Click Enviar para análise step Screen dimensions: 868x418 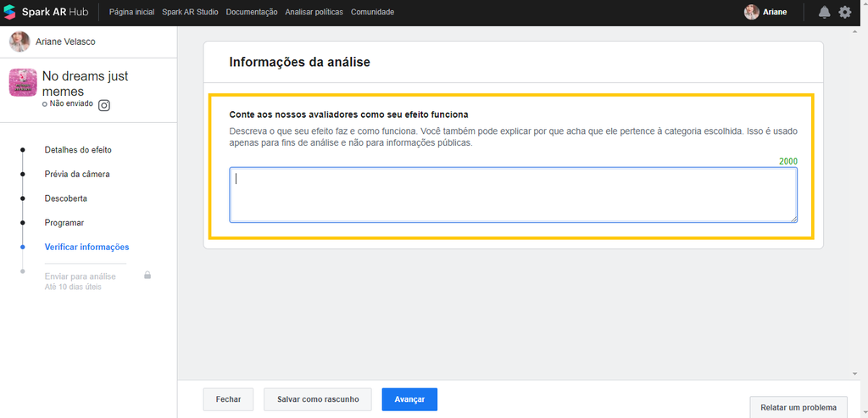point(81,276)
